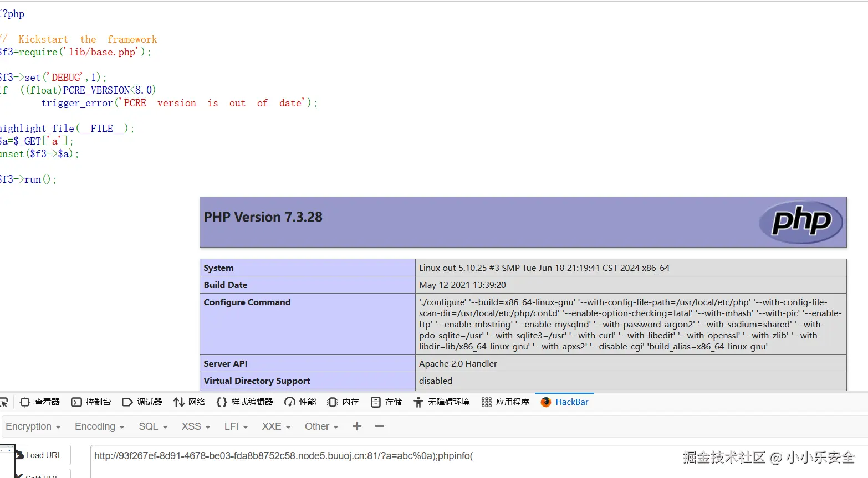Expand the SQL dropdown
The width and height of the screenshot is (868, 478).
coord(153,426)
